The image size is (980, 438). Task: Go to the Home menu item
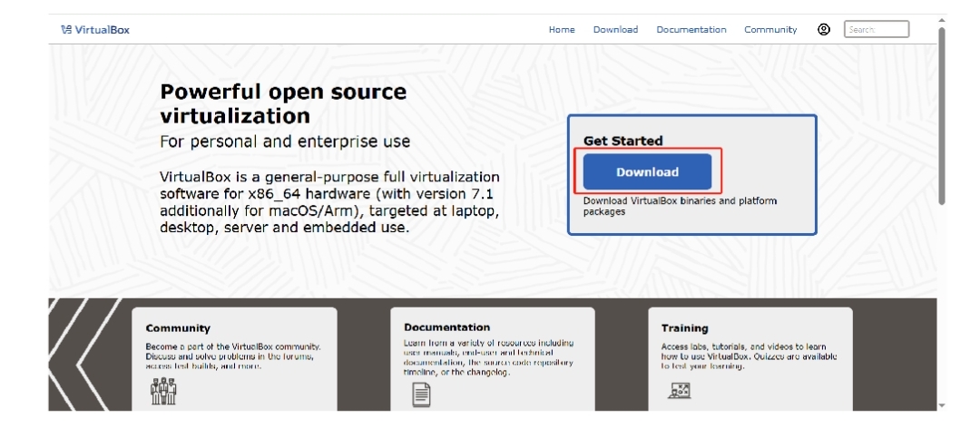[x=562, y=29]
